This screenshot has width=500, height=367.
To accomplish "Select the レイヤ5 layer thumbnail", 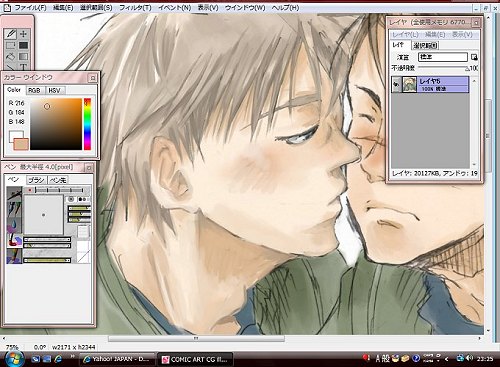I will click(410, 84).
